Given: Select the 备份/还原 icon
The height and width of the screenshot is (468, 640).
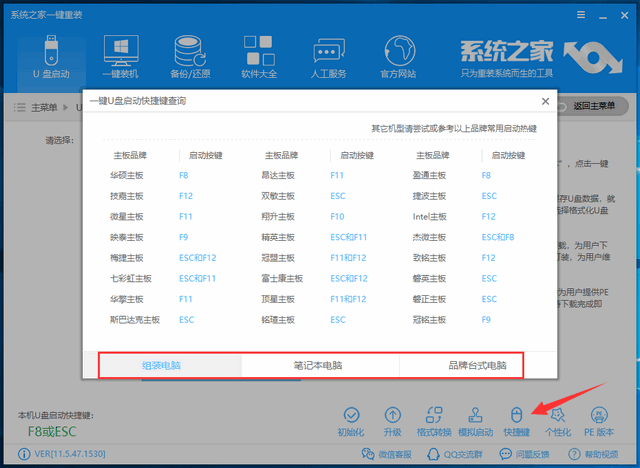Looking at the screenshot, I should [190, 56].
